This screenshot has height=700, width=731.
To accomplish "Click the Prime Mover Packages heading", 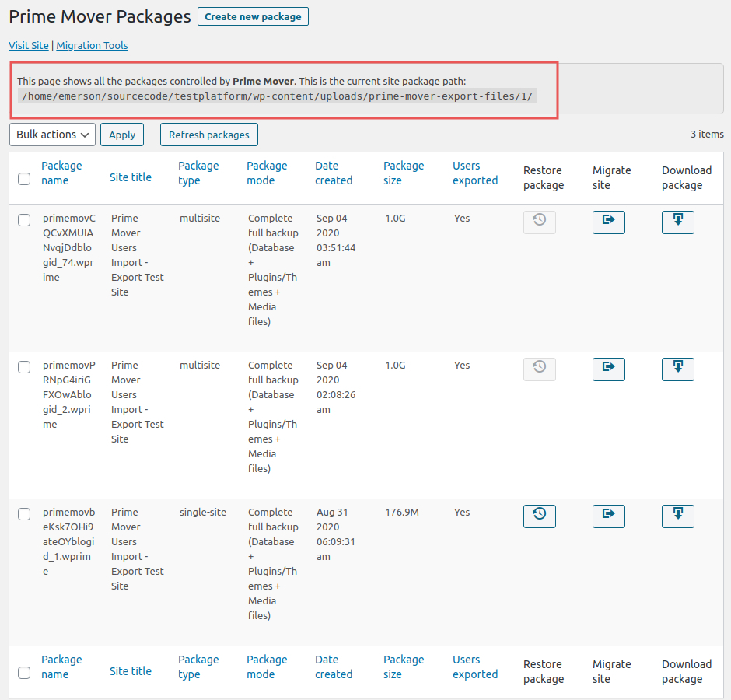I will (x=100, y=17).
